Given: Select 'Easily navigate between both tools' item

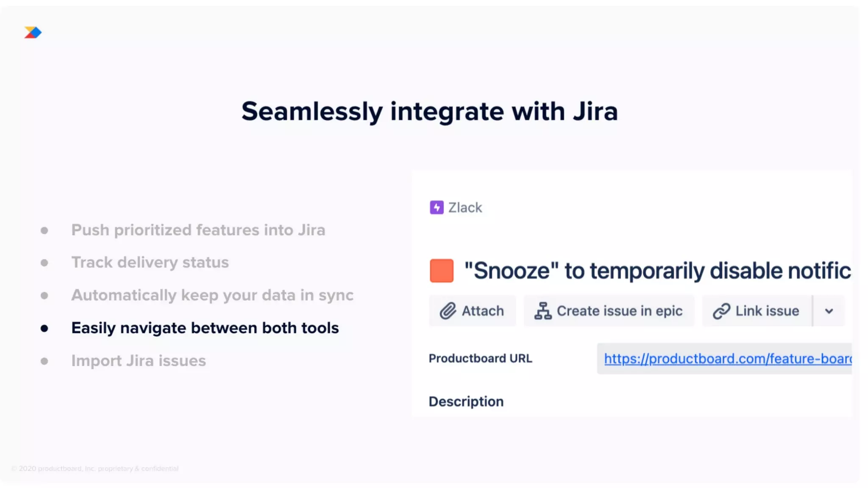Looking at the screenshot, I should click(205, 328).
